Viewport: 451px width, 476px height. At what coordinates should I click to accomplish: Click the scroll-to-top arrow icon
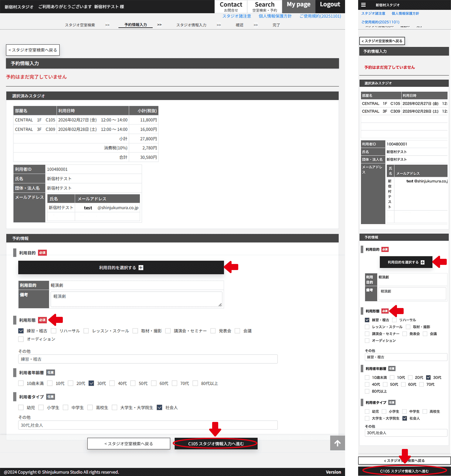pyautogui.click(x=337, y=443)
